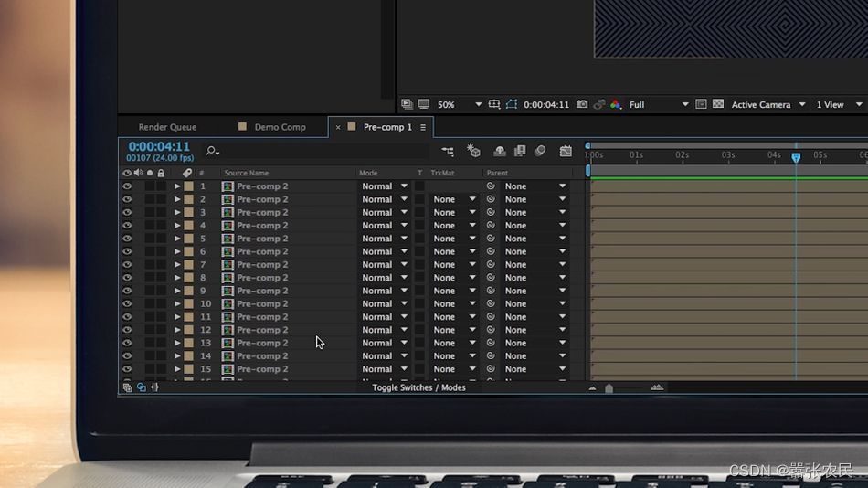
Task: Toggle the lock box for layer 4
Action: pos(161,226)
